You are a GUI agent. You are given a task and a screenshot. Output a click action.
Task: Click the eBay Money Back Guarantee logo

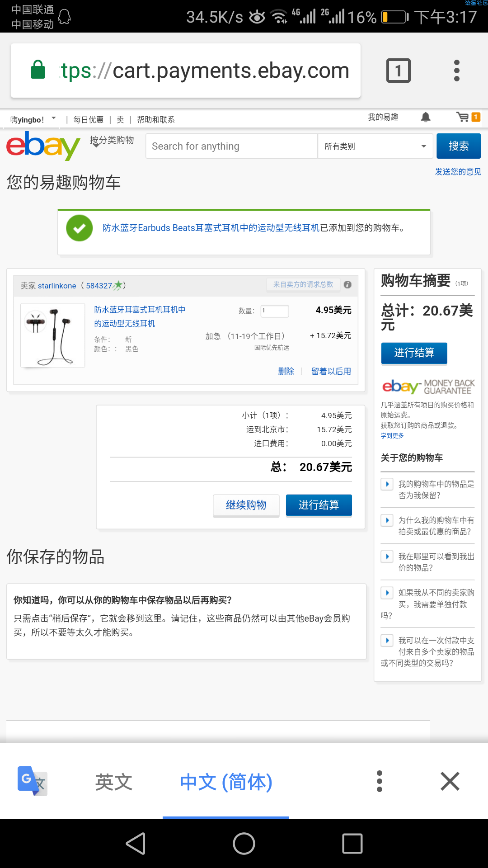pos(428,387)
